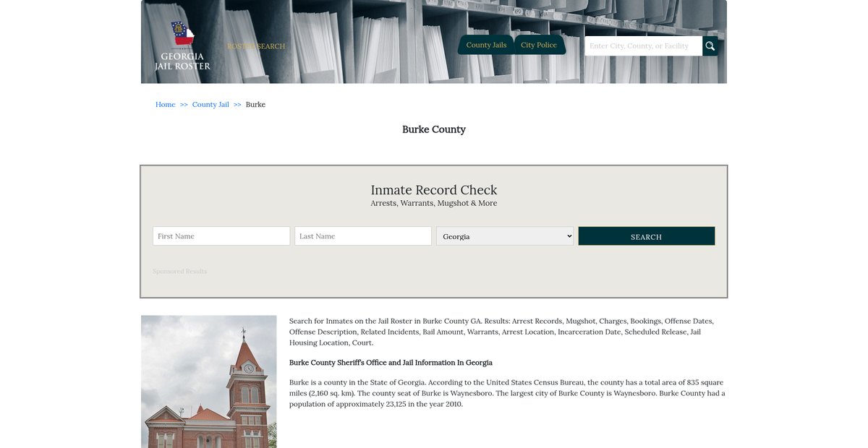Screen dimensions: 868x448
Task: Click the Burke County page heading
Action: pyautogui.click(x=434, y=129)
